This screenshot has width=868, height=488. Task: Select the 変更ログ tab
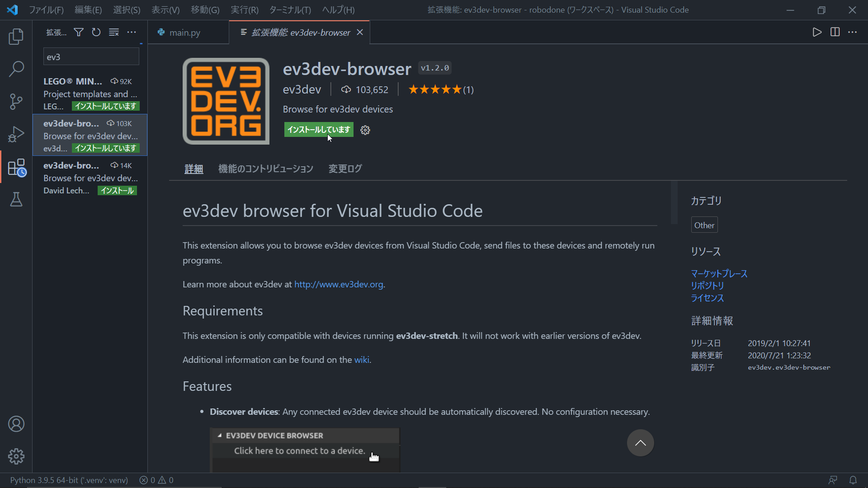[345, 169]
